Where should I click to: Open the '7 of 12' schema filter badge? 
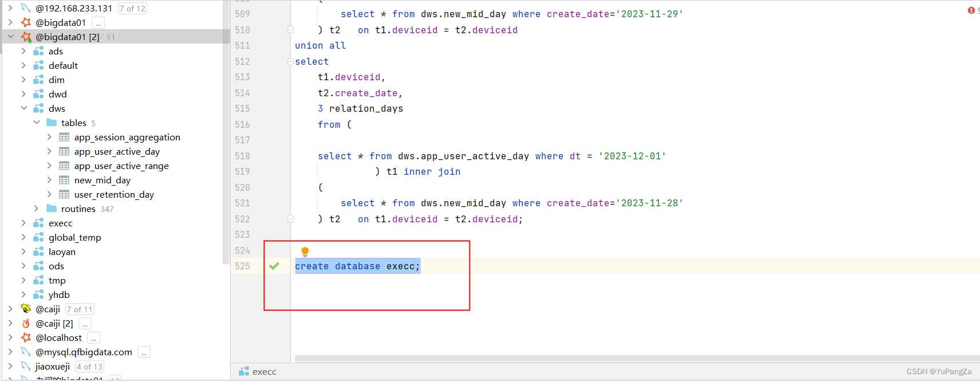click(132, 8)
